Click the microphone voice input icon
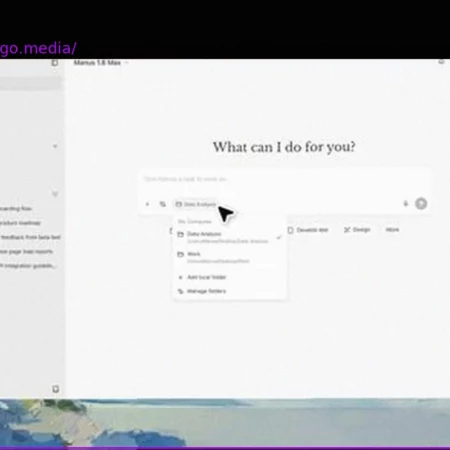This screenshot has height=450, width=450. pos(406,203)
